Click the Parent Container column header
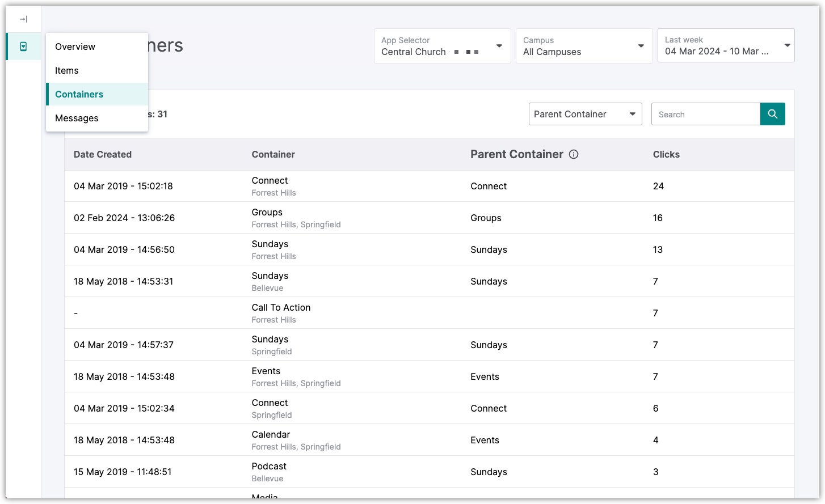The image size is (825, 504). pyautogui.click(x=516, y=154)
